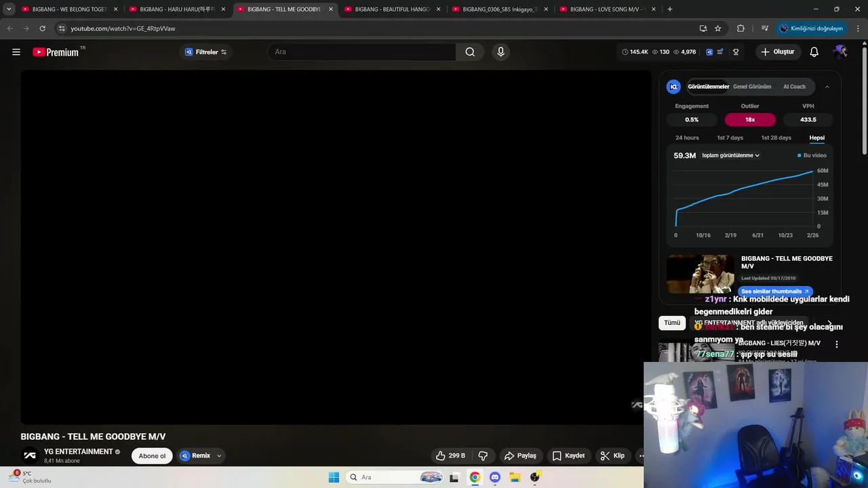The image size is (868, 488).
Task: Click the Chrome address bar URL
Action: (x=123, y=28)
